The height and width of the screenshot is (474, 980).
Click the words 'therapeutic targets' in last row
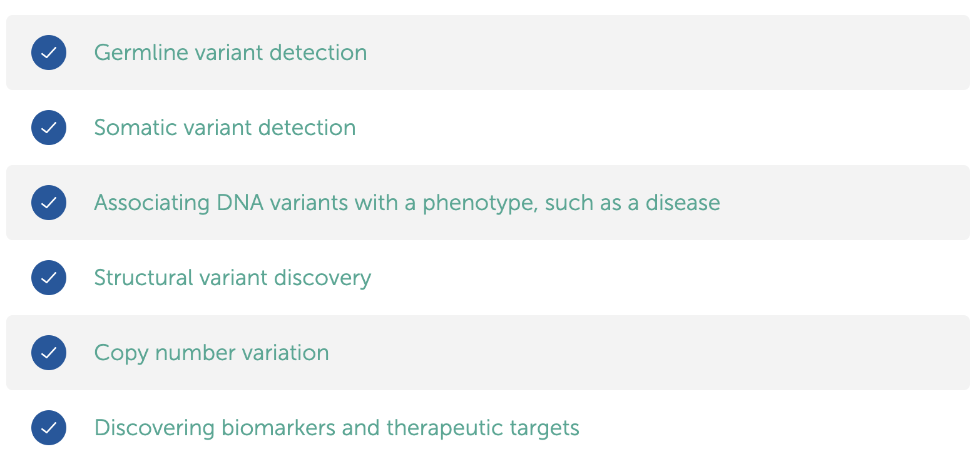pyautogui.click(x=483, y=428)
